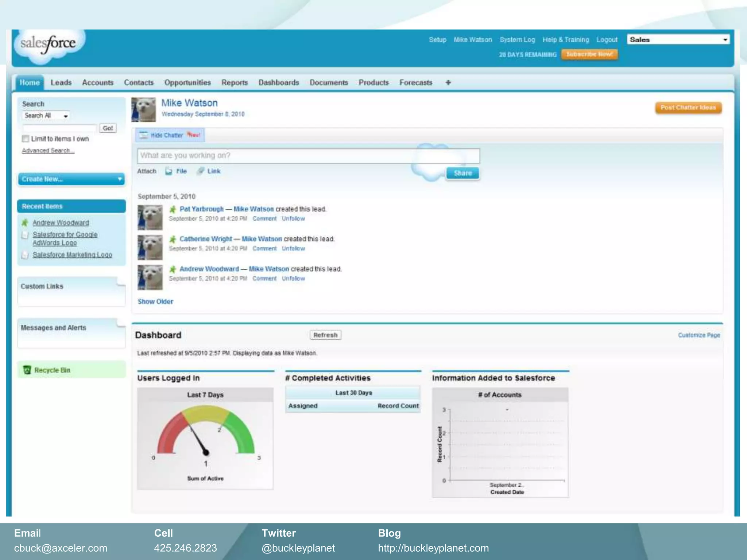
Task: Click the Users Logged In gauge
Action: click(205, 437)
